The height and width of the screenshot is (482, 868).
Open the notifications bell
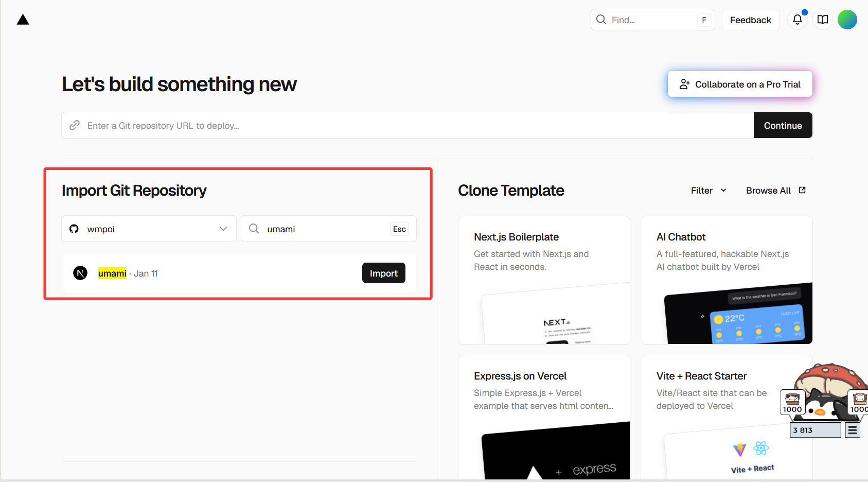point(797,20)
